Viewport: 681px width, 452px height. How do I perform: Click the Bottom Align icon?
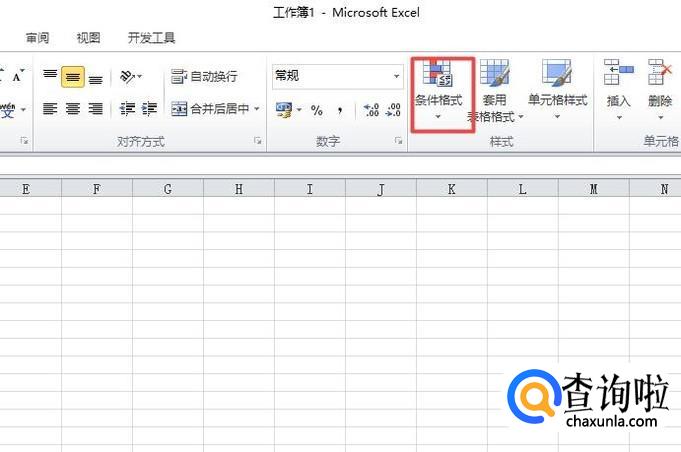coord(96,79)
